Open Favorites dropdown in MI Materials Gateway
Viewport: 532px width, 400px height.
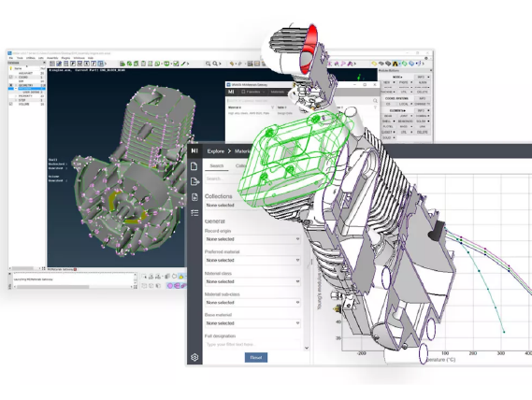[253, 92]
